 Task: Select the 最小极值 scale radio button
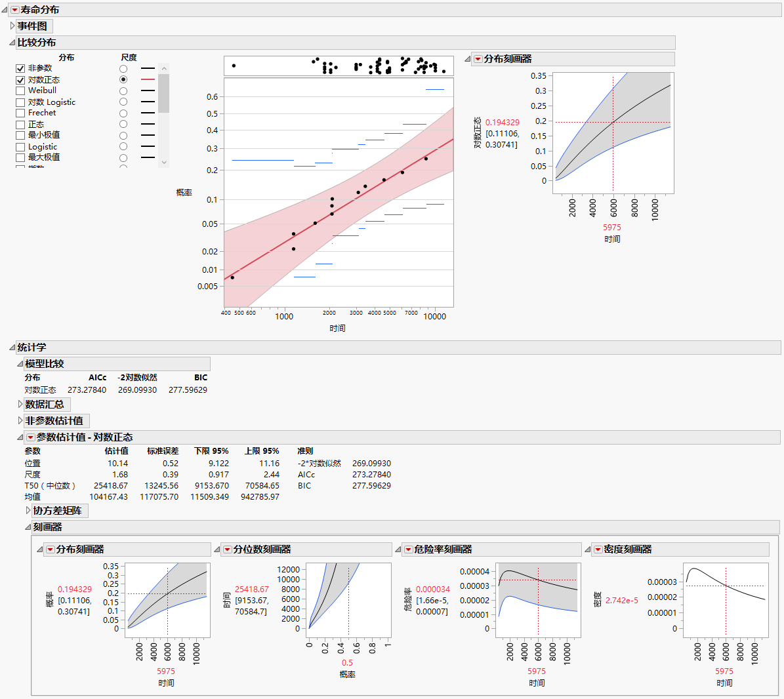123,135
